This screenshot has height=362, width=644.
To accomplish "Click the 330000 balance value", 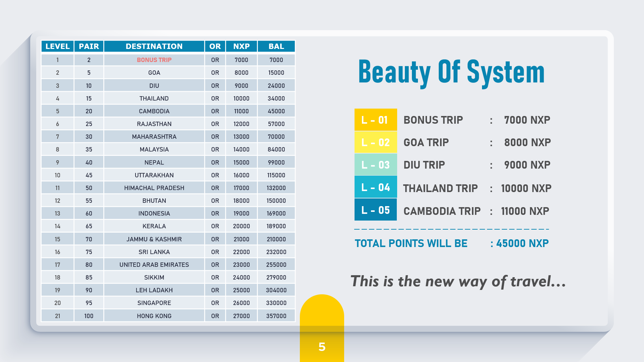I will point(276,303).
